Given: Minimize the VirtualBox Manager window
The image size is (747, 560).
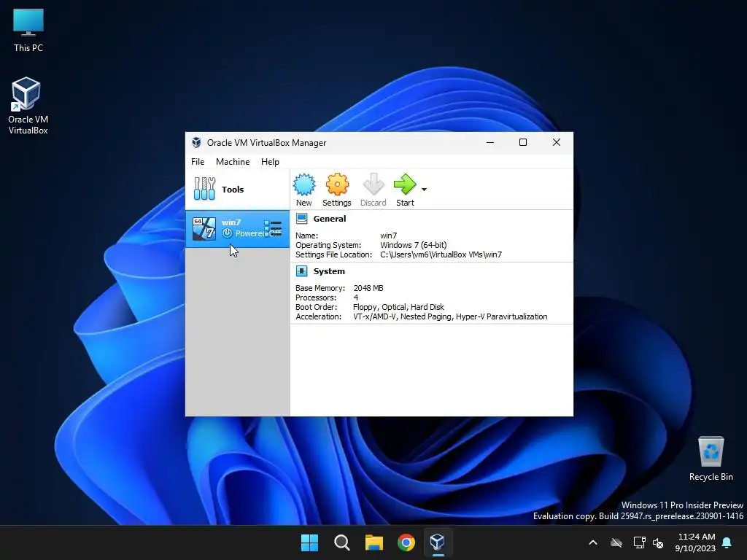Looking at the screenshot, I should coord(490,142).
